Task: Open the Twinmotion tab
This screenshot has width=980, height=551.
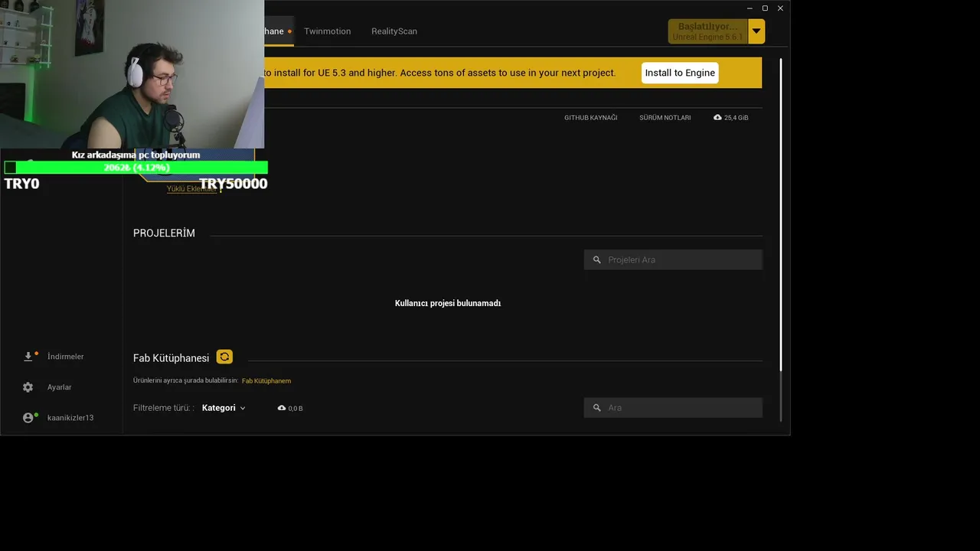Action: 327,31
